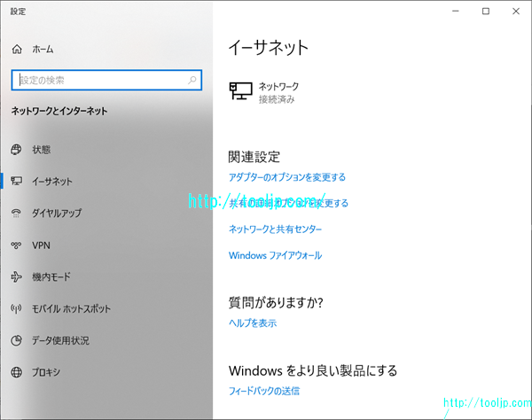Select 状態 in the sidebar
This screenshot has width=532, height=420.
tap(42, 150)
